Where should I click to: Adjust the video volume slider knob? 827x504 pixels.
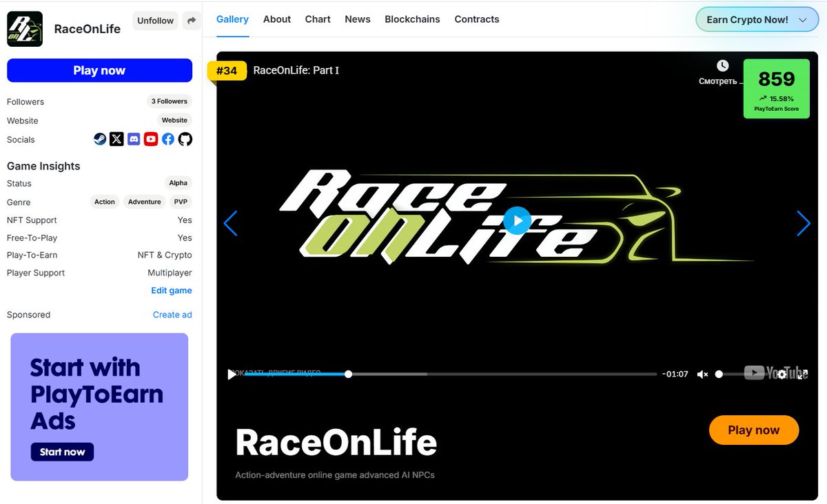coord(719,374)
